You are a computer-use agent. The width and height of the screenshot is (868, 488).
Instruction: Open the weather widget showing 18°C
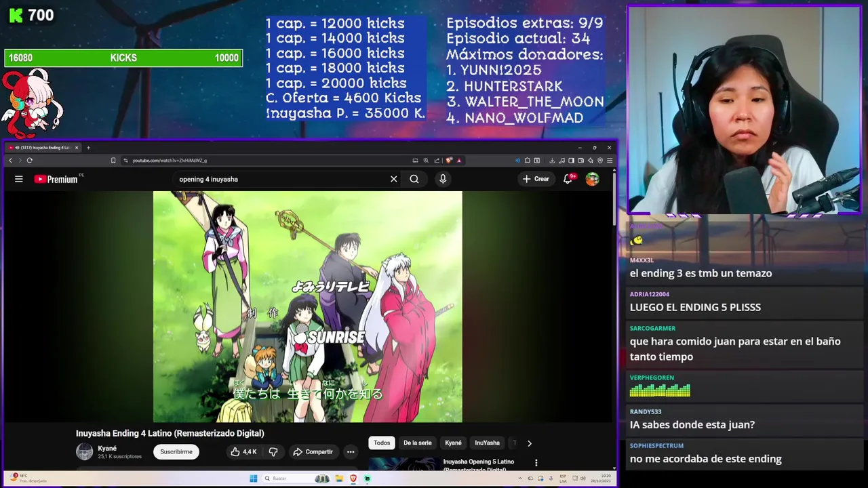tap(28, 479)
